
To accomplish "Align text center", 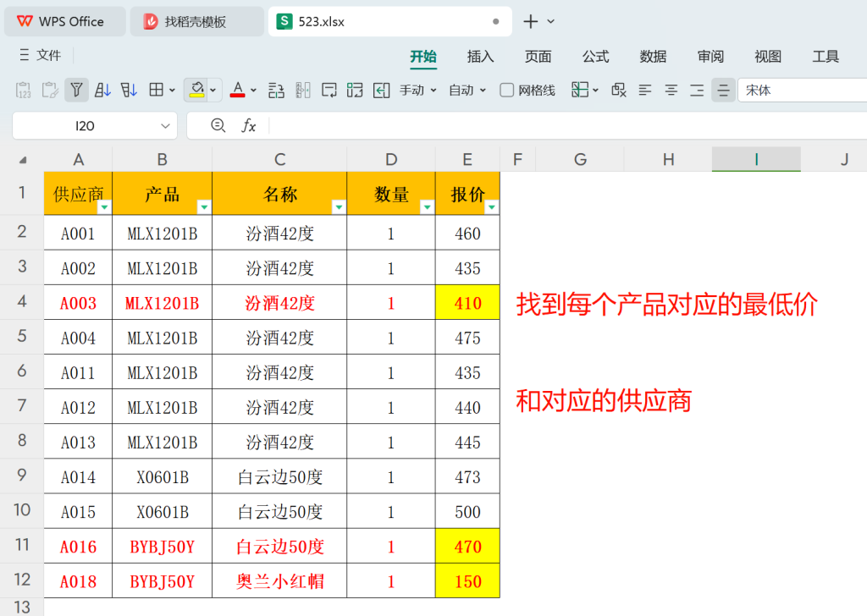I will [x=671, y=90].
